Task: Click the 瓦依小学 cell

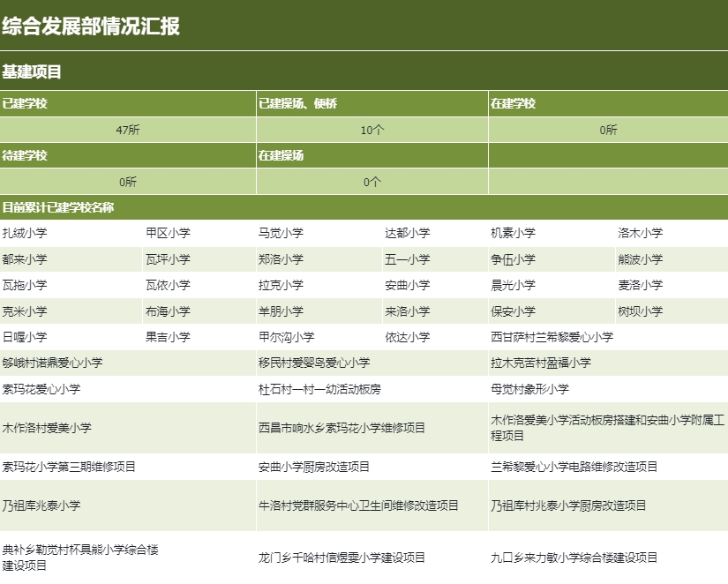Action: [199, 285]
